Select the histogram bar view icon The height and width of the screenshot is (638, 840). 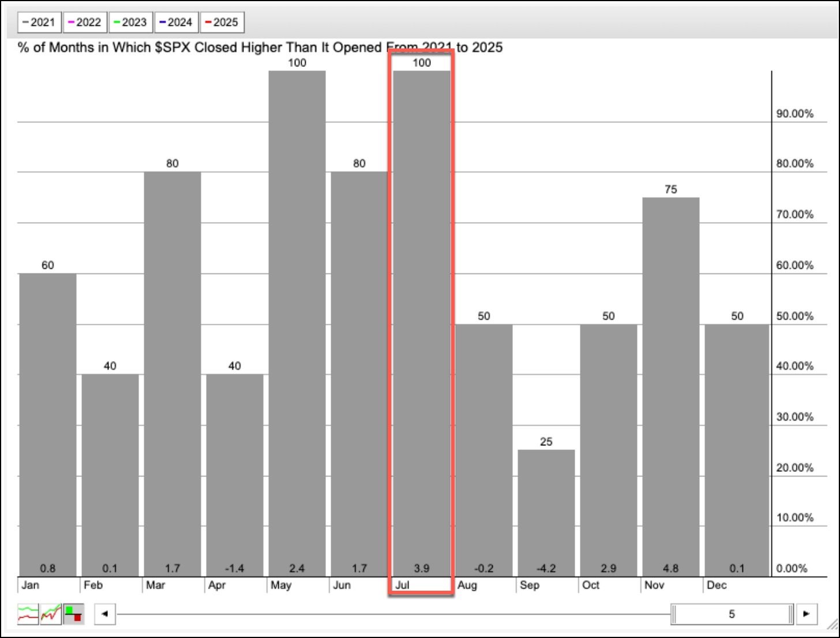(73, 614)
